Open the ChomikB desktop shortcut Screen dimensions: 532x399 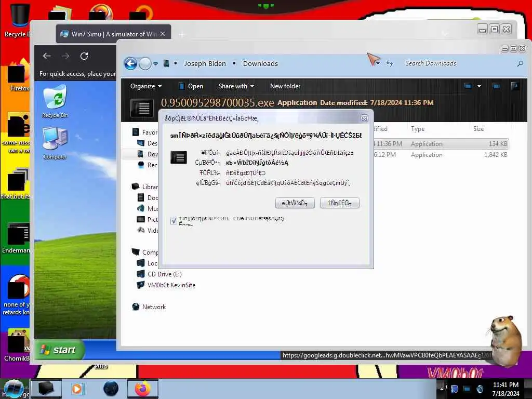pos(16,344)
